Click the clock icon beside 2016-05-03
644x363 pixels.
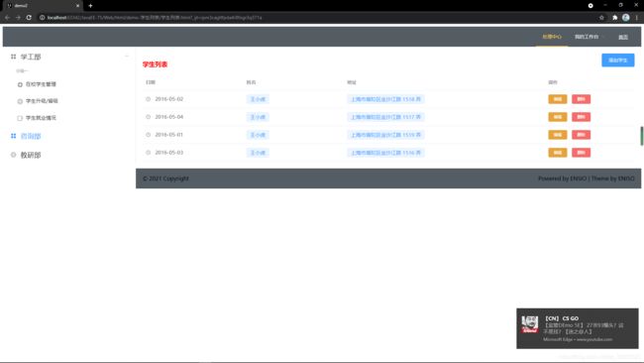[149, 153]
